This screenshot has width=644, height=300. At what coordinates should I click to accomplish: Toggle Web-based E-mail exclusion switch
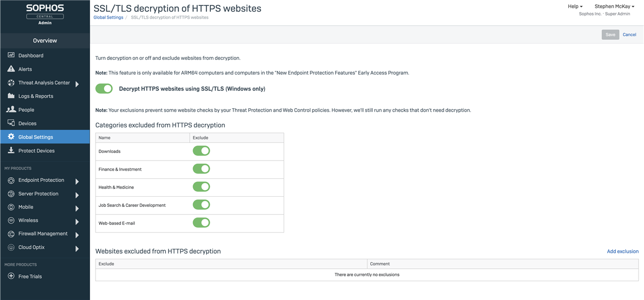201,222
